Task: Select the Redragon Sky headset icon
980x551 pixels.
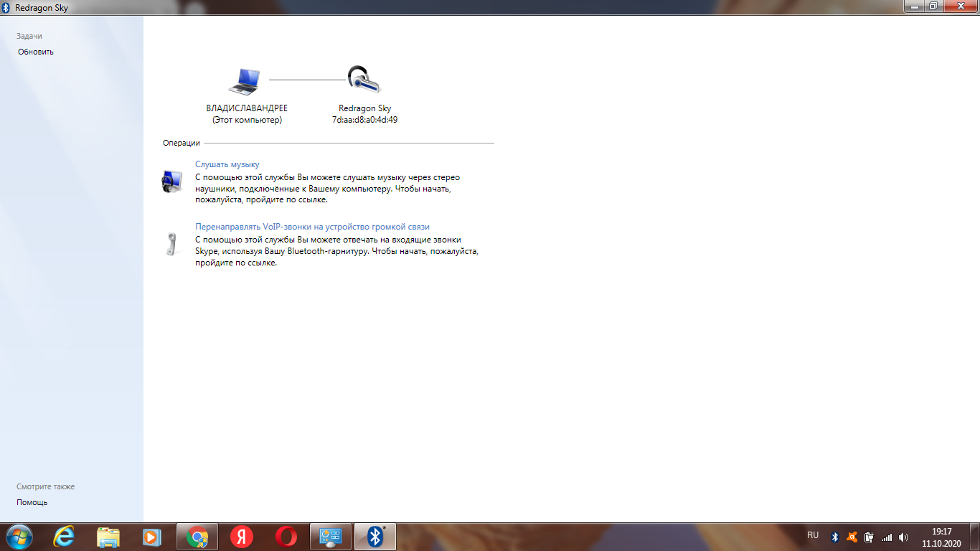Action: click(x=364, y=80)
